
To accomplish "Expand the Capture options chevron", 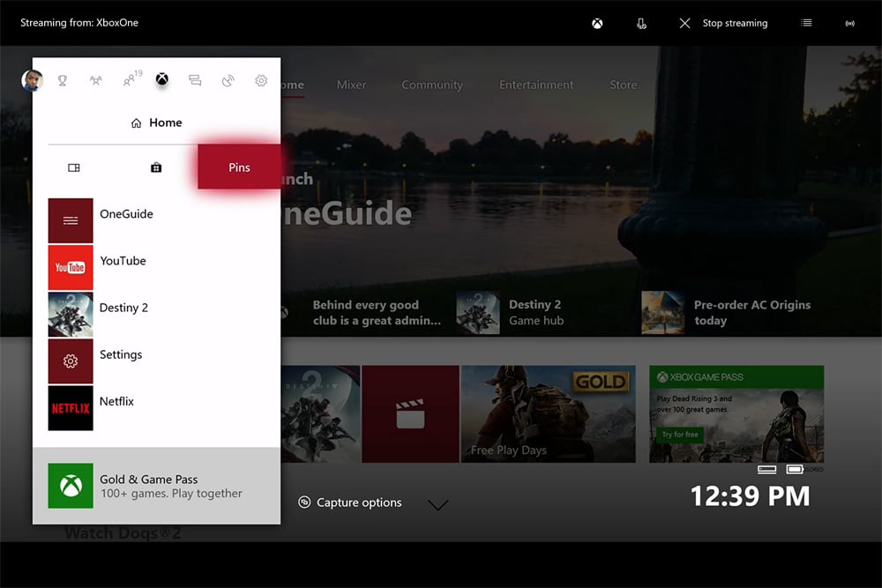I will [438, 504].
